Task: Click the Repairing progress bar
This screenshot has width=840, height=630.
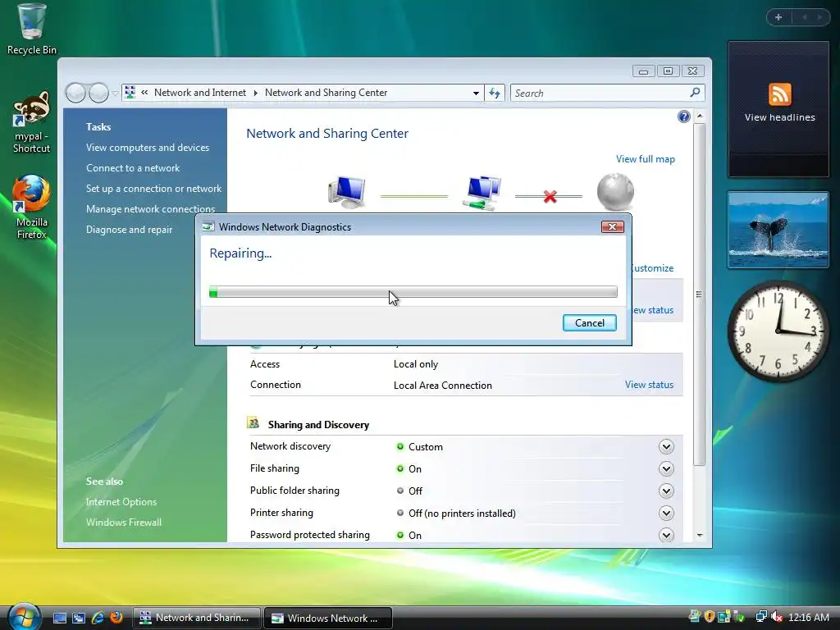Action: click(x=413, y=292)
